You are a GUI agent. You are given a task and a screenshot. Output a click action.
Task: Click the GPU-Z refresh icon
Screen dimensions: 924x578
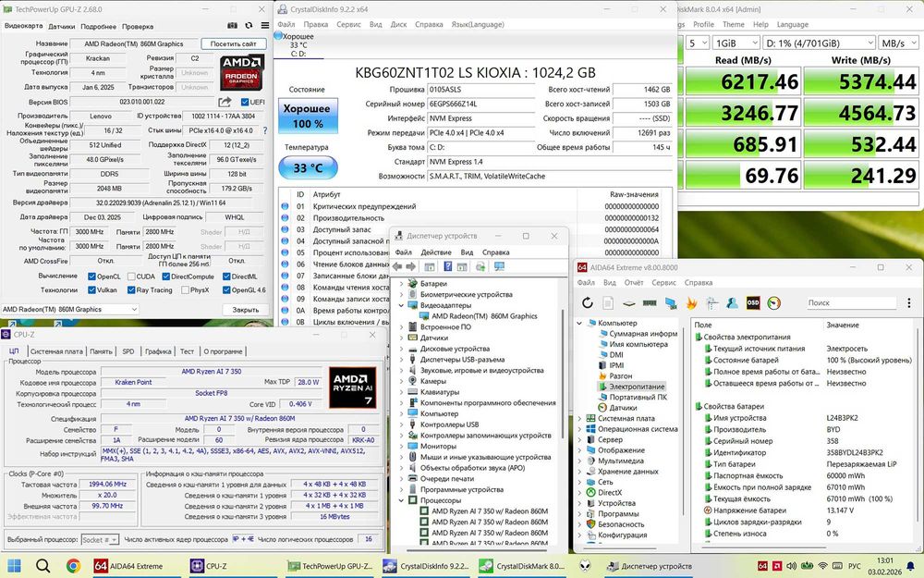click(249, 26)
